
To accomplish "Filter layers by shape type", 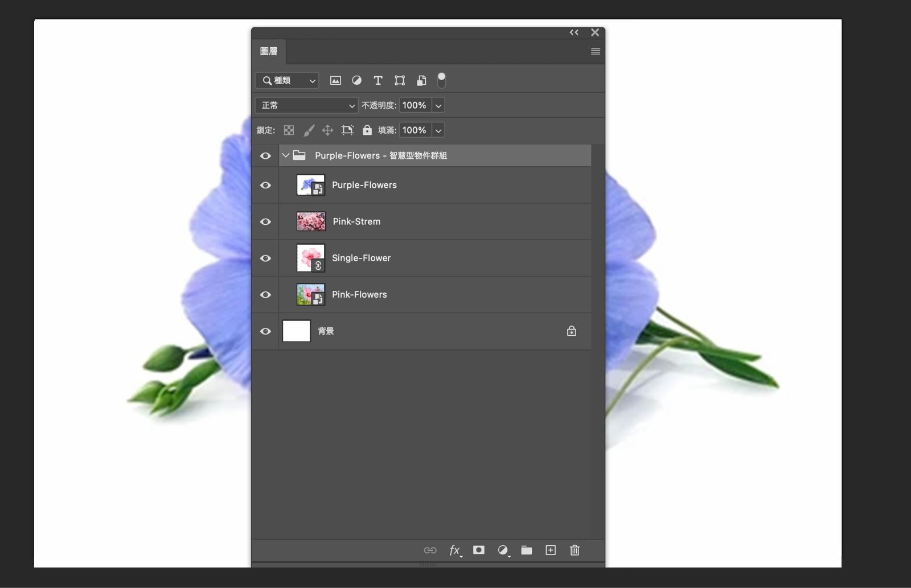I will click(x=400, y=80).
